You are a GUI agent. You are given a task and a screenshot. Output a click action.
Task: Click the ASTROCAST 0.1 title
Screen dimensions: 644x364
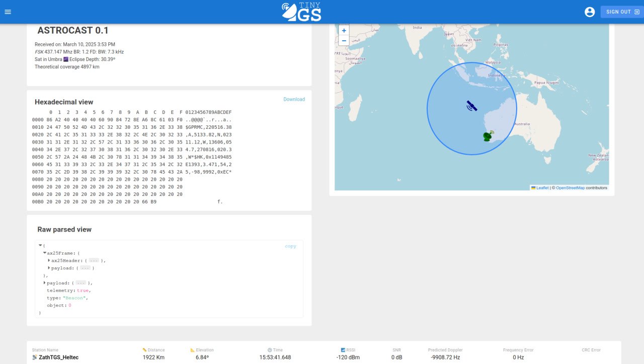point(73,30)
